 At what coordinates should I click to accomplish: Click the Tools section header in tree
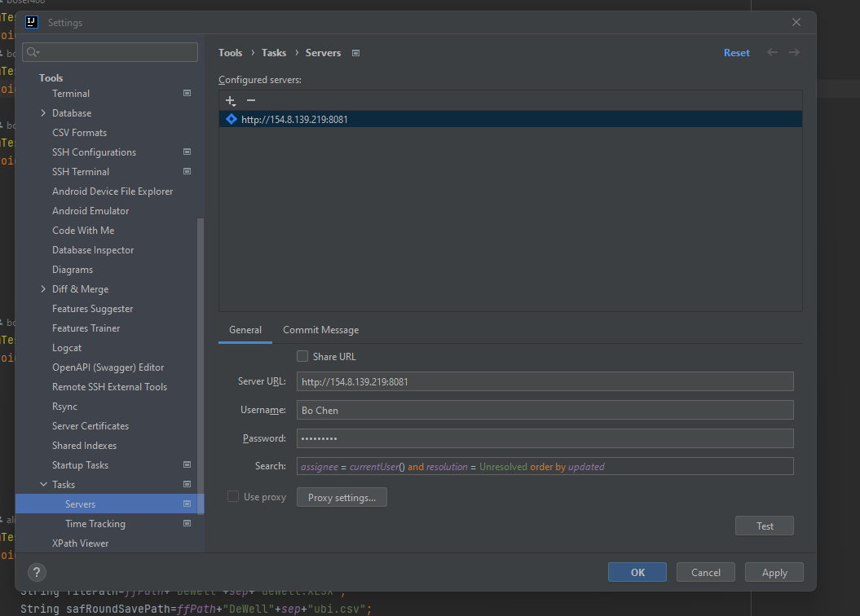(51, 78)
